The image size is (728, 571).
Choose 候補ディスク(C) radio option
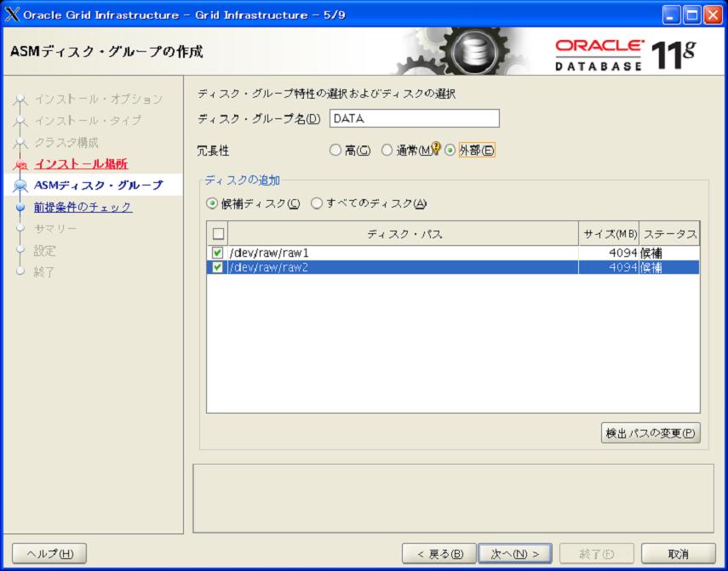click(212, 203)
